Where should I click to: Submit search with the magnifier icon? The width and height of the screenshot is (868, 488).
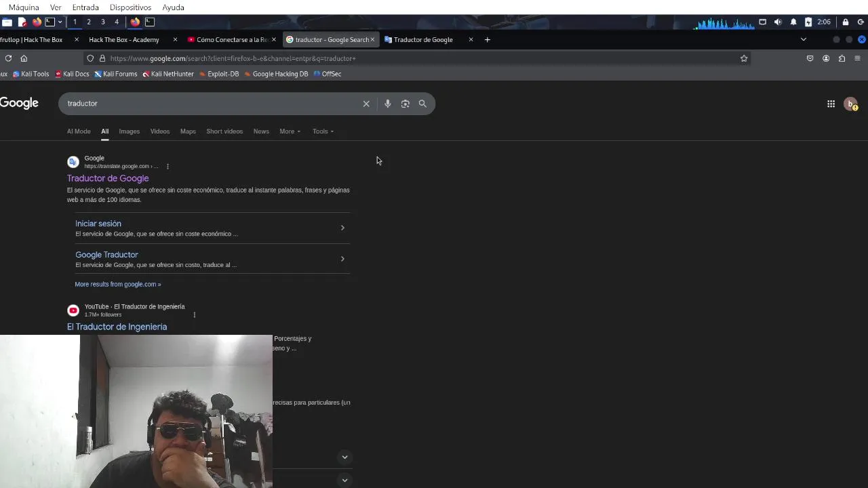[422, 104]
